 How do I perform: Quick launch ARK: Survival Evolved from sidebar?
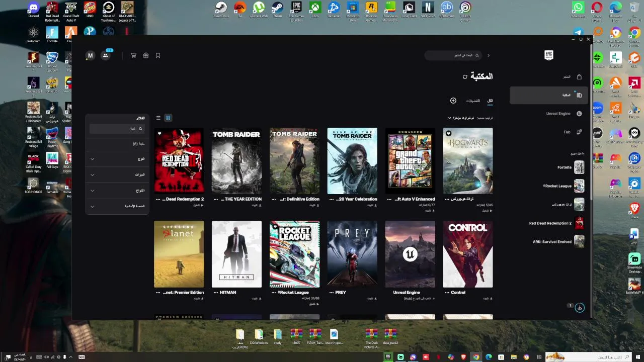pos(558,242)
